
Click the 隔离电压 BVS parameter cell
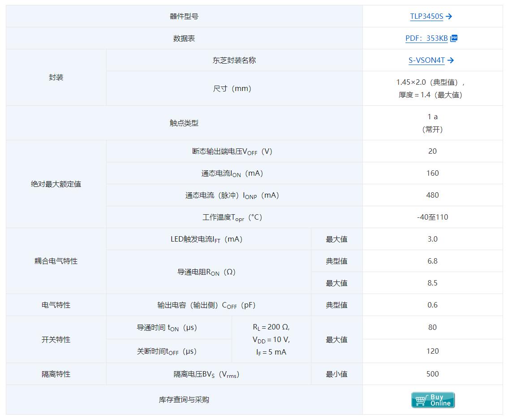207,374
